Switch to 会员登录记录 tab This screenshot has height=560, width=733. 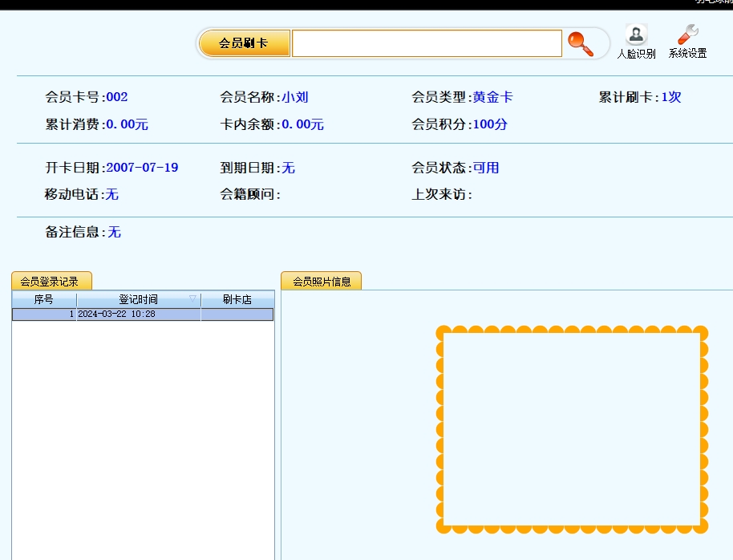(x=51, y=282)
